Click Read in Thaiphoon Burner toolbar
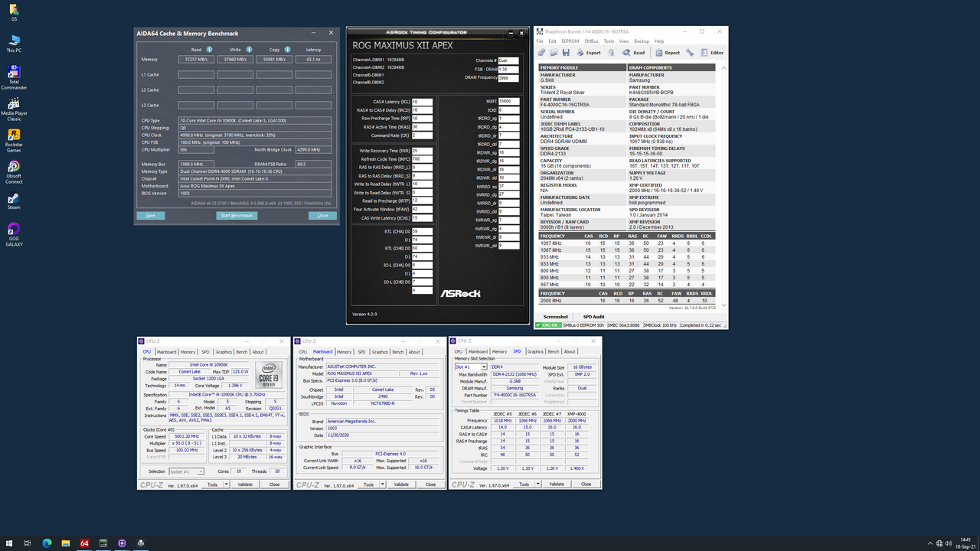This screenshot has width=980, height=551. coord(633,53)
